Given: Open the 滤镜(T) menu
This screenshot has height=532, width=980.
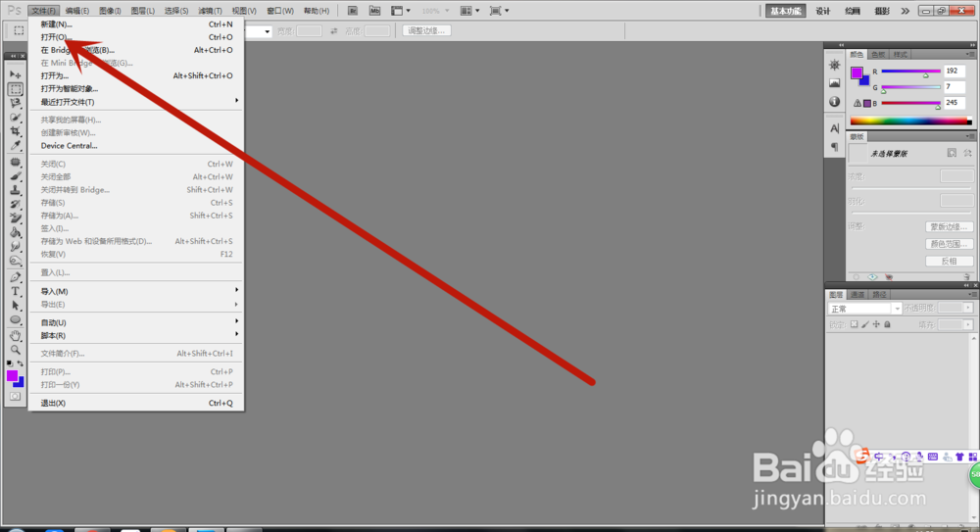Looking at the screenshot, I should click(x=210, y=11).
